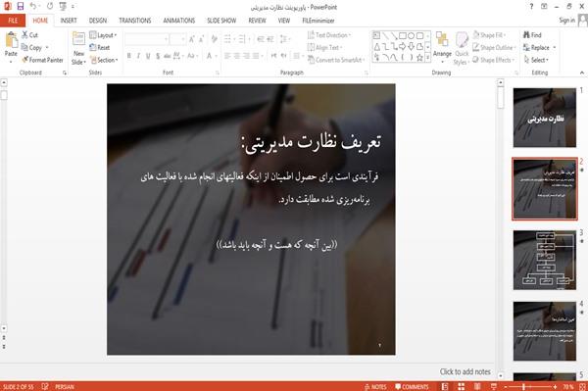
Task: Open the Section dropdown
Action: tap(104, 60)
